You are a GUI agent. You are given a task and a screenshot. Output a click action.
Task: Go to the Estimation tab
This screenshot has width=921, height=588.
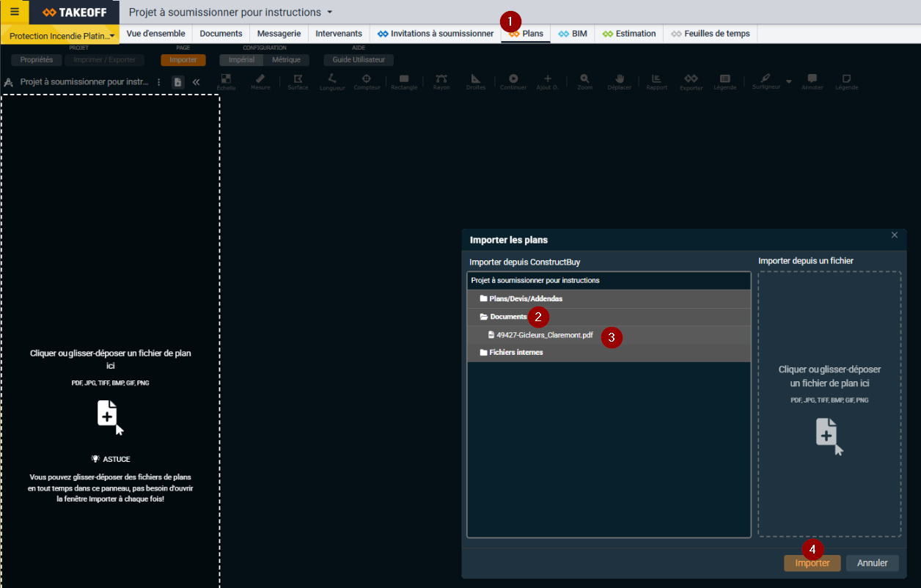[629, 34]
